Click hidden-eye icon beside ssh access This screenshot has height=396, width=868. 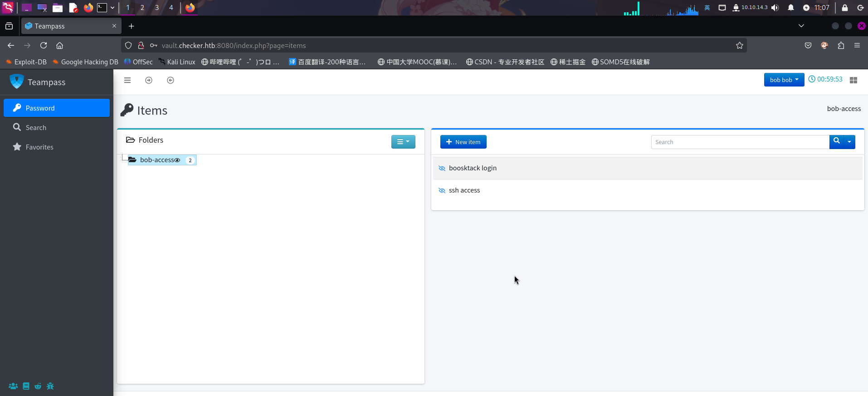point(442,190)
